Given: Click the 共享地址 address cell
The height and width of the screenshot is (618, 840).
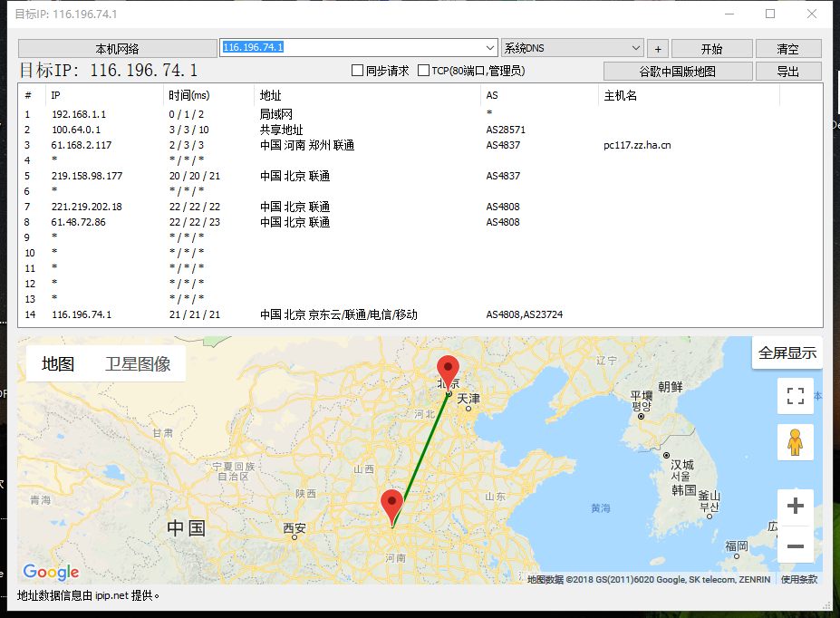Looking at the screenshot, I should [x=281, y=130].
